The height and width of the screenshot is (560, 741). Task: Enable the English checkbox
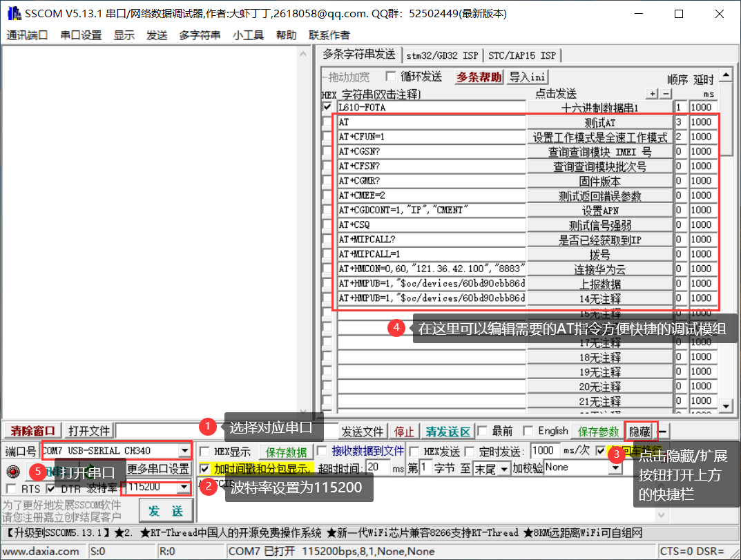click(528, 430)
